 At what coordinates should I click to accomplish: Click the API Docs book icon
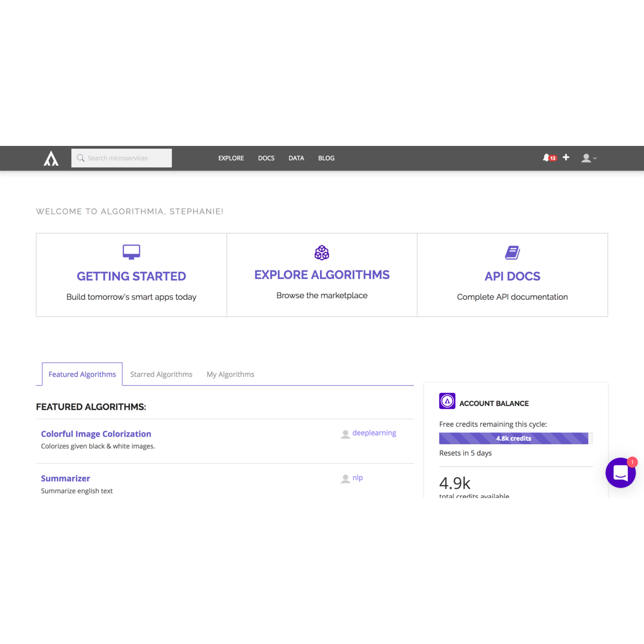point(512,252)
